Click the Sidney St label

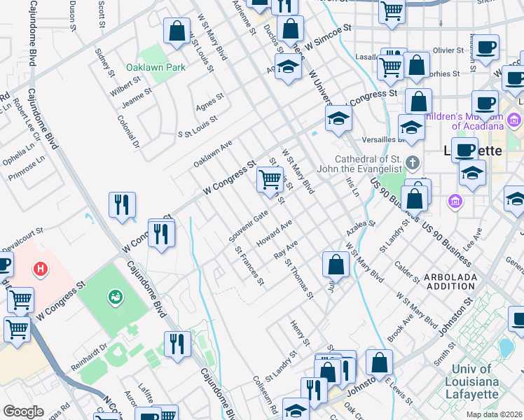pyautogui.click(x=105, y=63)
